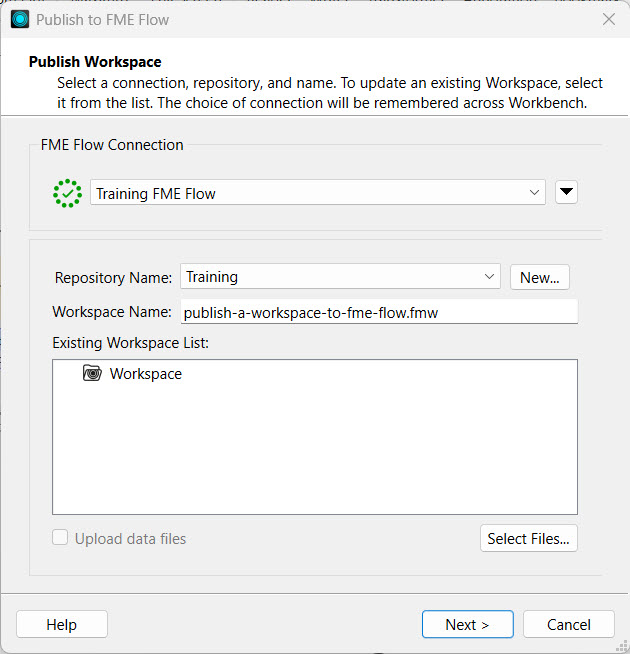Click empty area of Existing Workspace List
The height and width of the screenshot is (654, 630).
(x=314, y=450)
